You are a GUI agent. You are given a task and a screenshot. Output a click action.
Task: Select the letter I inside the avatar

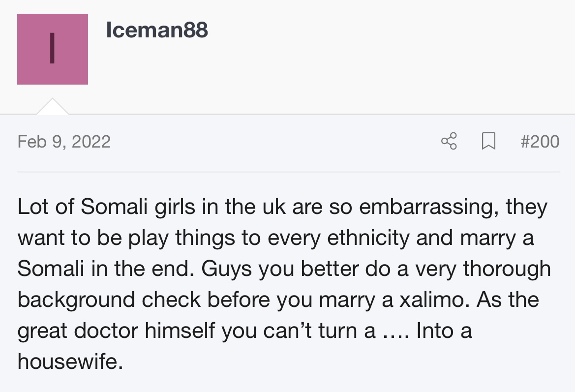[52, 48]
